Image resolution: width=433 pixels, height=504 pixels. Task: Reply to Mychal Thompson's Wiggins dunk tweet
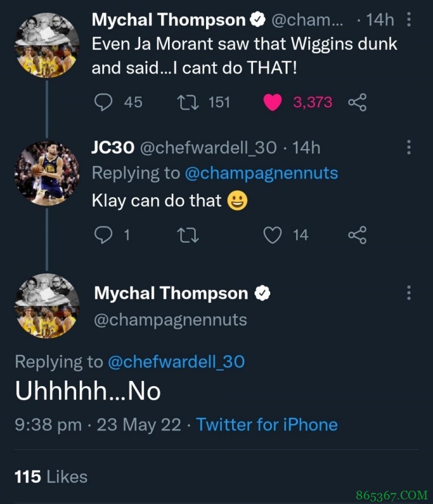[103, 102]
